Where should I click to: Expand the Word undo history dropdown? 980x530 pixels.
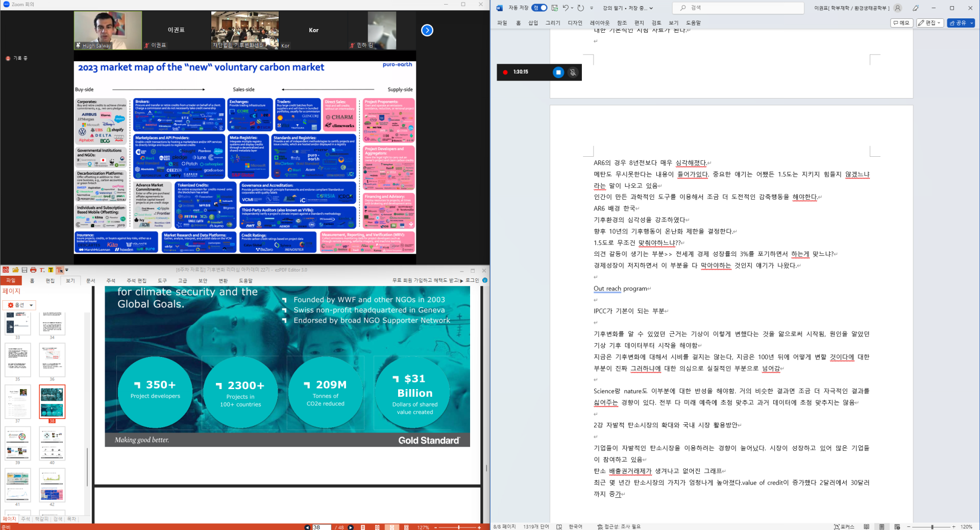tap(572, 8)
